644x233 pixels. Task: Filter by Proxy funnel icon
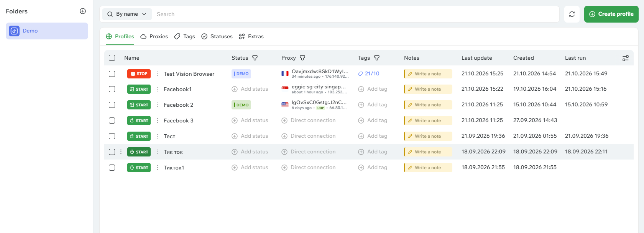[302, 58]
